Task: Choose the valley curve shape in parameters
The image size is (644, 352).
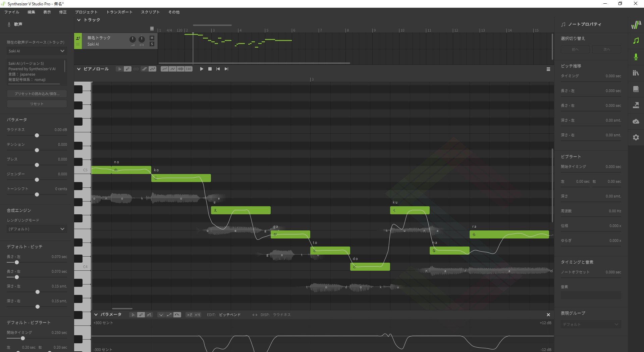Action: click(161, 315)
